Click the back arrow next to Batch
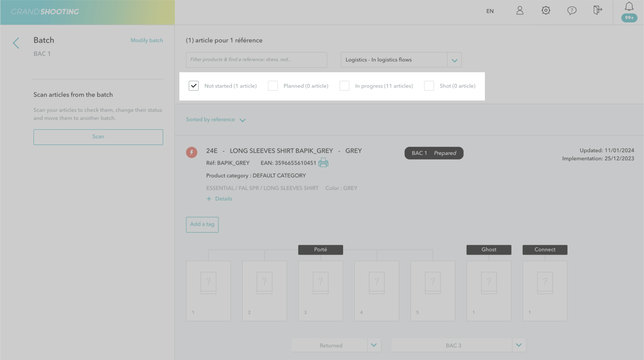644x360 pixels. [x=16, y=43]
